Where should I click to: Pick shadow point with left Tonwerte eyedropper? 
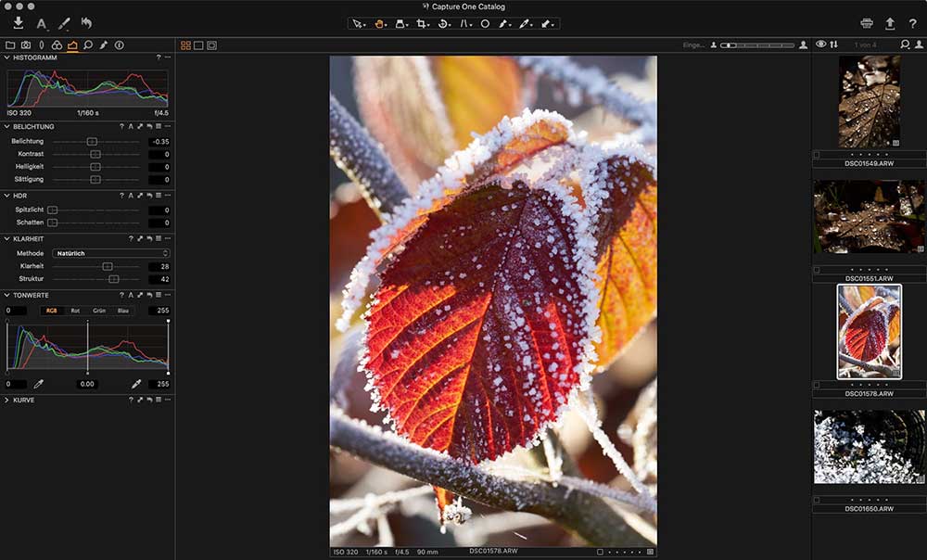coord(38,384)
